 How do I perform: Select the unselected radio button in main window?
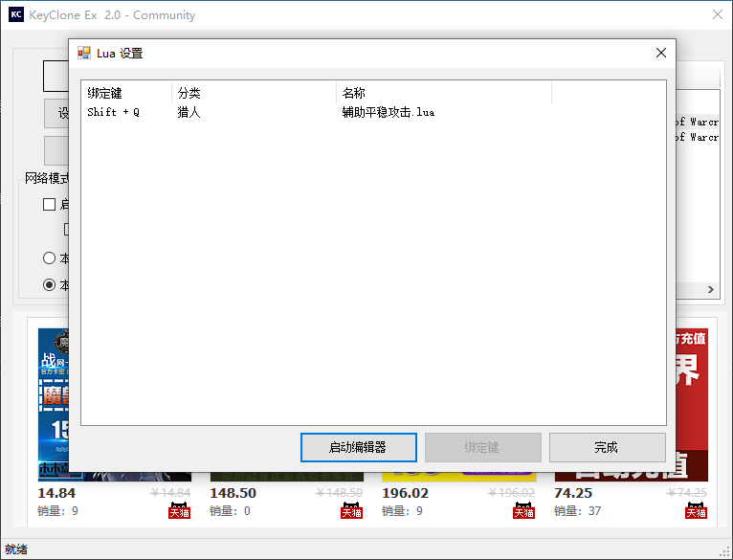click(x=49, y=258)
